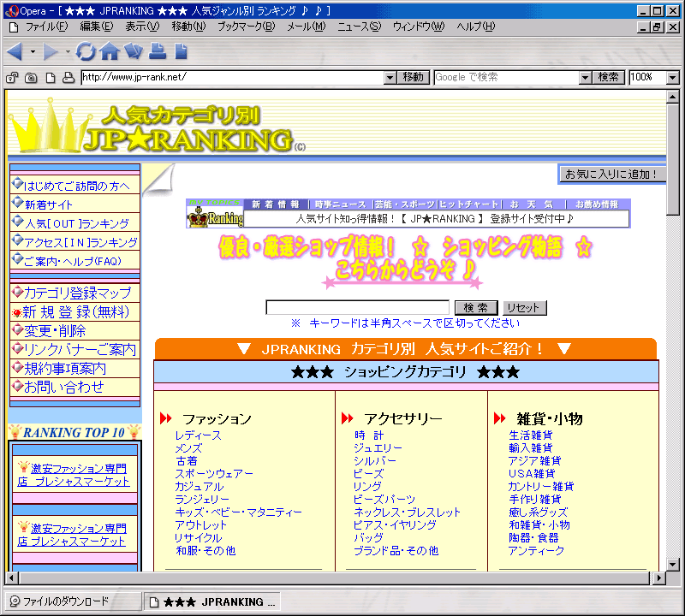Screen dimensions: 685x616
Task: Go forward with the Forward arrow
Action: pyautogui.click(x=50, y=51)
